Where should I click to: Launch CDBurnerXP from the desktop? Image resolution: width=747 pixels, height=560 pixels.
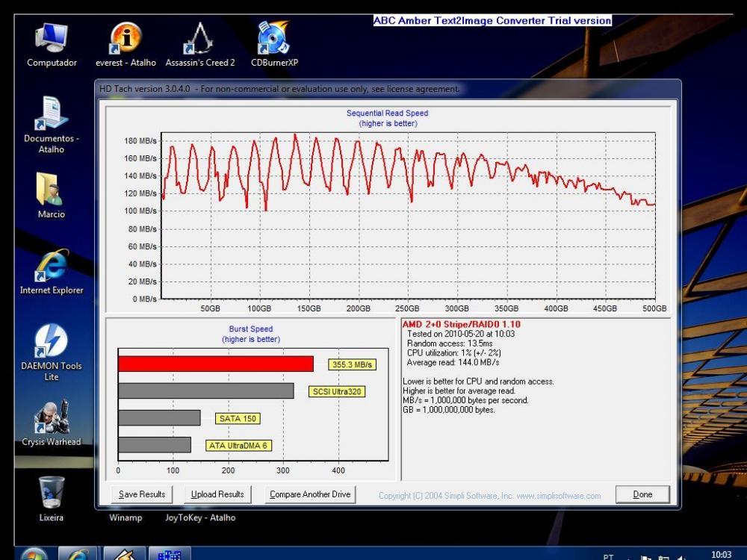coord(274,39)
